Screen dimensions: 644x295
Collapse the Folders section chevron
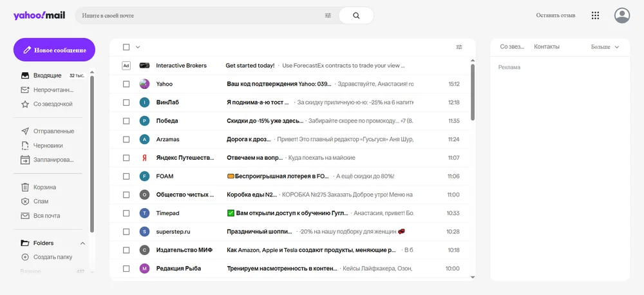coord(82,243)
